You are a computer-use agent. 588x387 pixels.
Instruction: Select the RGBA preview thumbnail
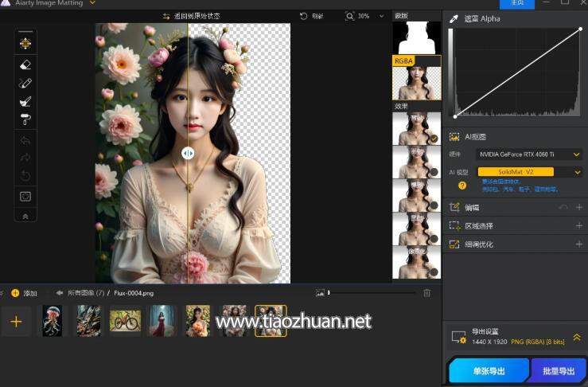point(417,78)
